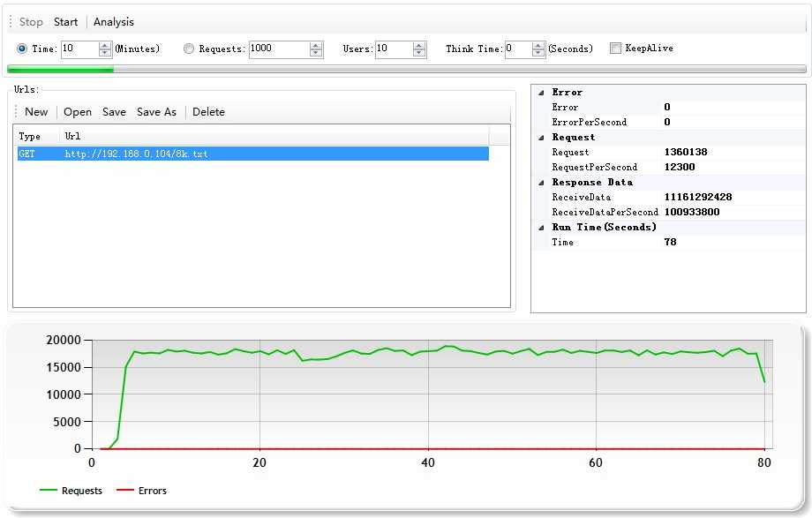Click the Users input field

[394, 49]
